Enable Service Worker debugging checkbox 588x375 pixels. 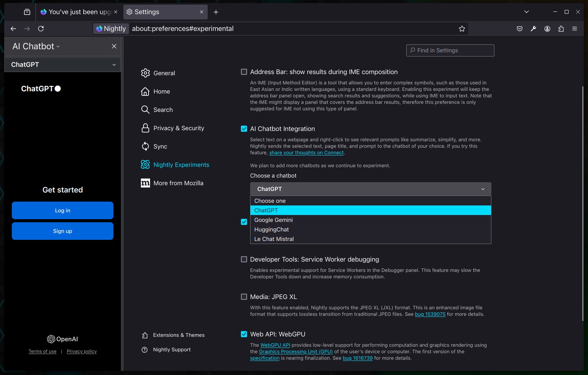coord(244,259)
